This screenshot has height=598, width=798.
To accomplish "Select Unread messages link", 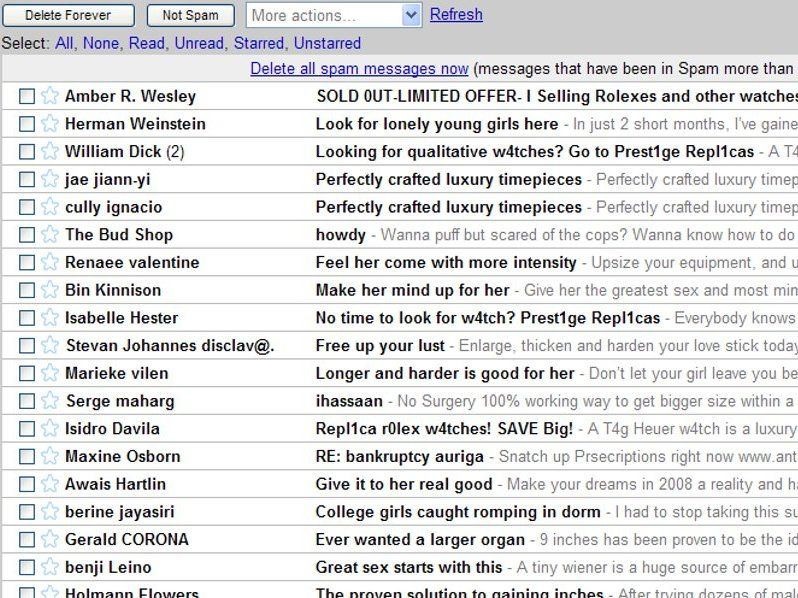I will pos(199,43).
